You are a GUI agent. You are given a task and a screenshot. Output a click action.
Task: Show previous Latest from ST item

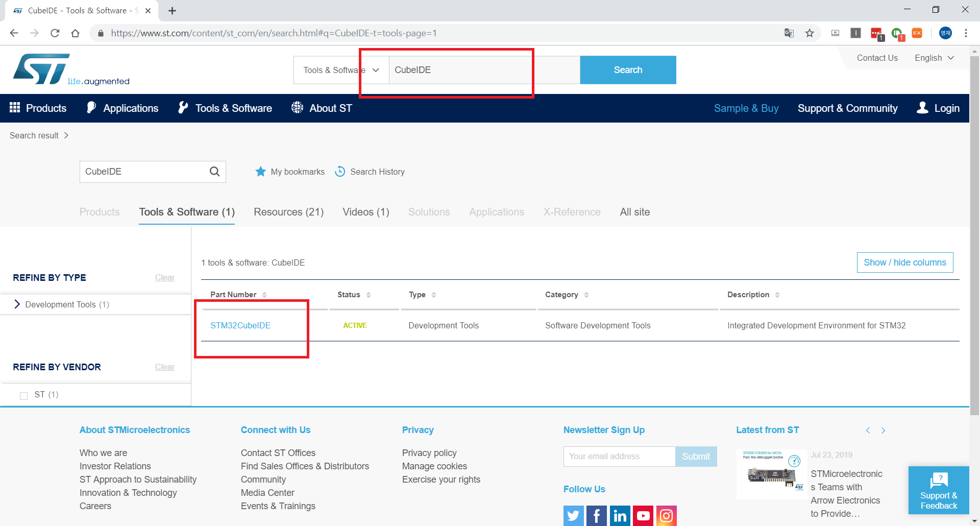(868, 431)
